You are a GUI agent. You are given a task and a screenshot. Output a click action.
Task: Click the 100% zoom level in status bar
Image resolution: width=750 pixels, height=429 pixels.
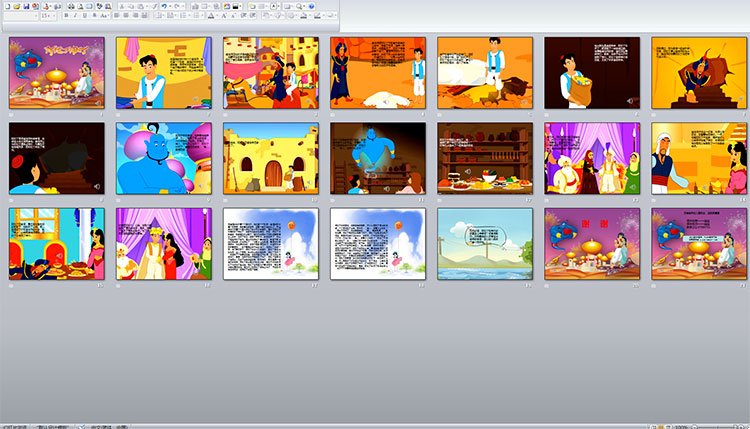tap(681, 427)
